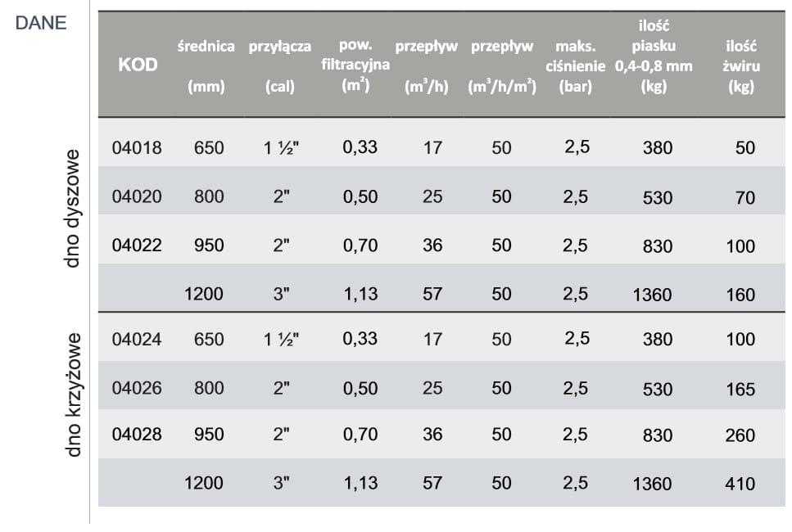Select product code 04026

point(137,388)
